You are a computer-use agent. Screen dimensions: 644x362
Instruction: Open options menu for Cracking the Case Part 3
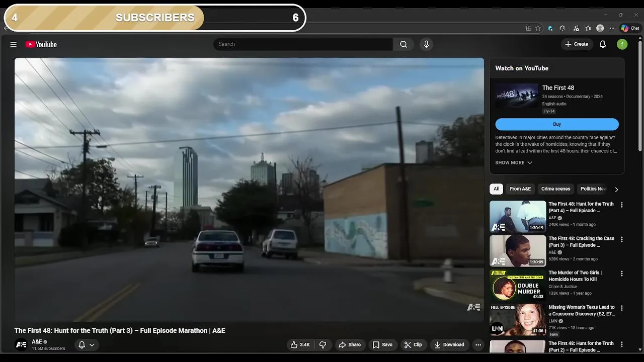622,239
